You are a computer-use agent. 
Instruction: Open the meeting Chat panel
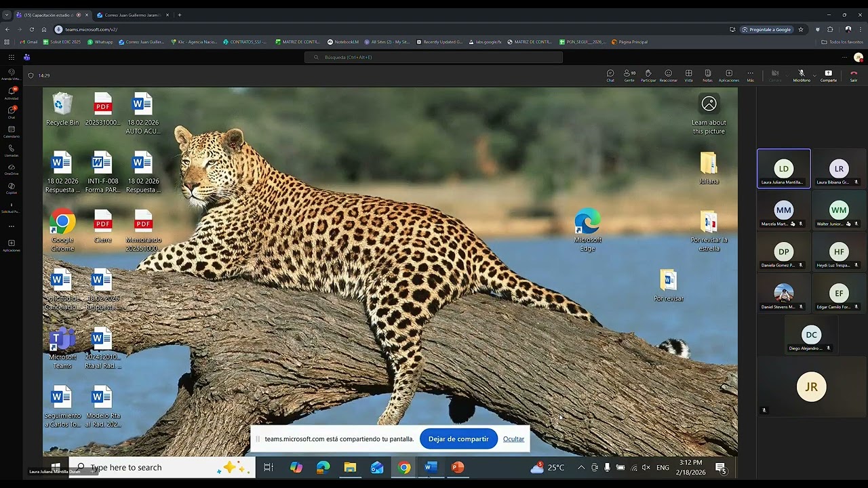point(610,76)
